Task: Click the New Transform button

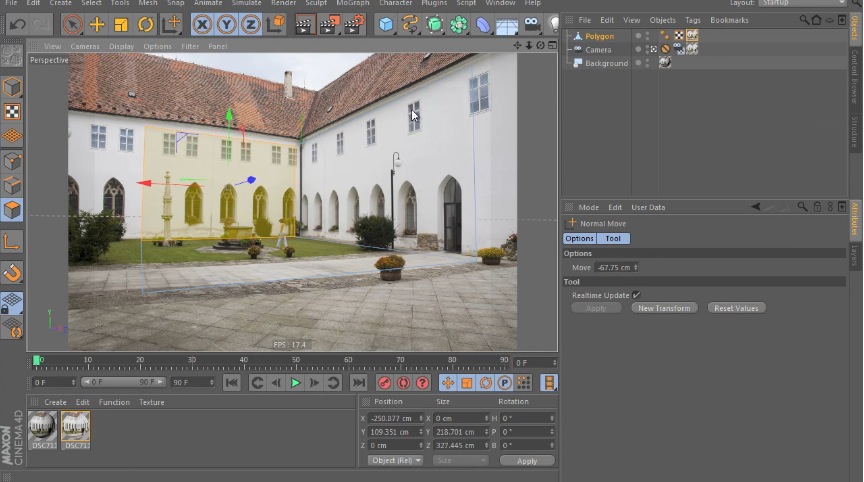Action: pyautogui.click(x=664, y=308)
